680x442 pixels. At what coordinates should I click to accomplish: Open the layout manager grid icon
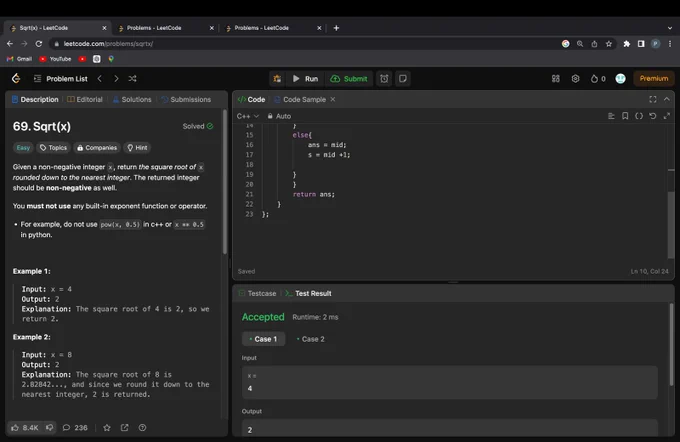tap(556, 79)
